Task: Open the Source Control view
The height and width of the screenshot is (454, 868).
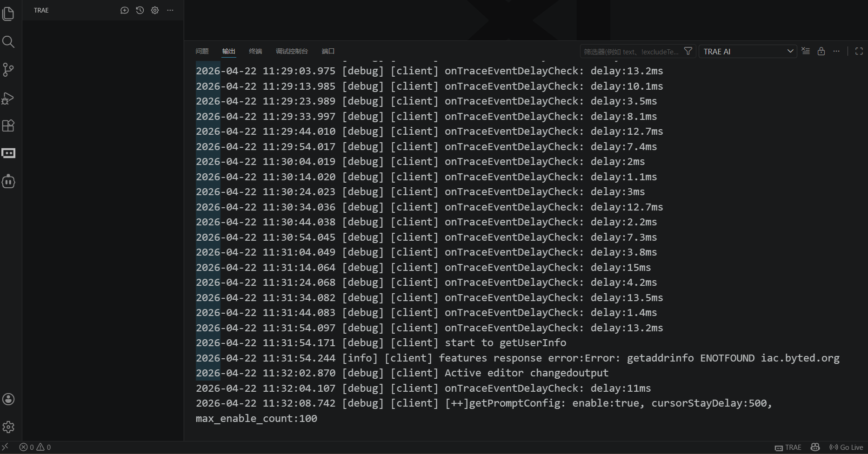Action: point(8,70)
